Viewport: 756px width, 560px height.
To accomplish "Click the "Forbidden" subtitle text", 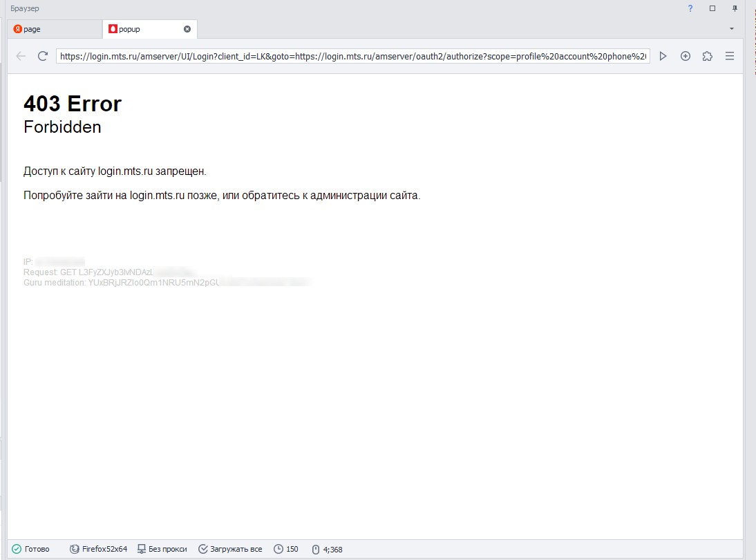I will (63, 127).
